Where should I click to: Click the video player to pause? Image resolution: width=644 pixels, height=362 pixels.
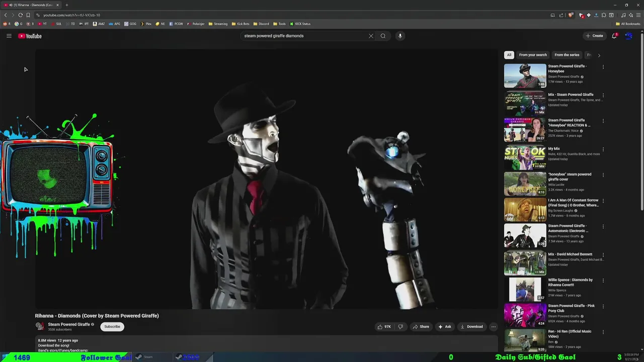tap(266, 178)
